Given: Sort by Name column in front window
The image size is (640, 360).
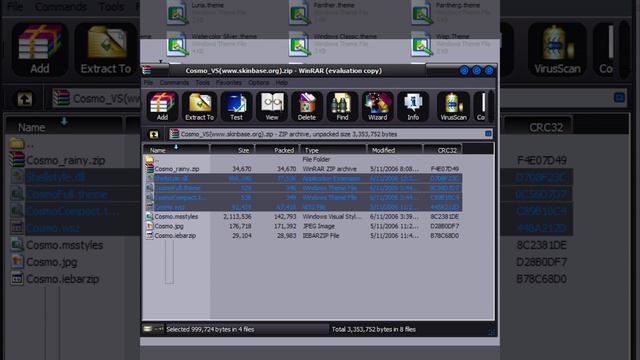Looking at the screenshot, I should [176, 150].
